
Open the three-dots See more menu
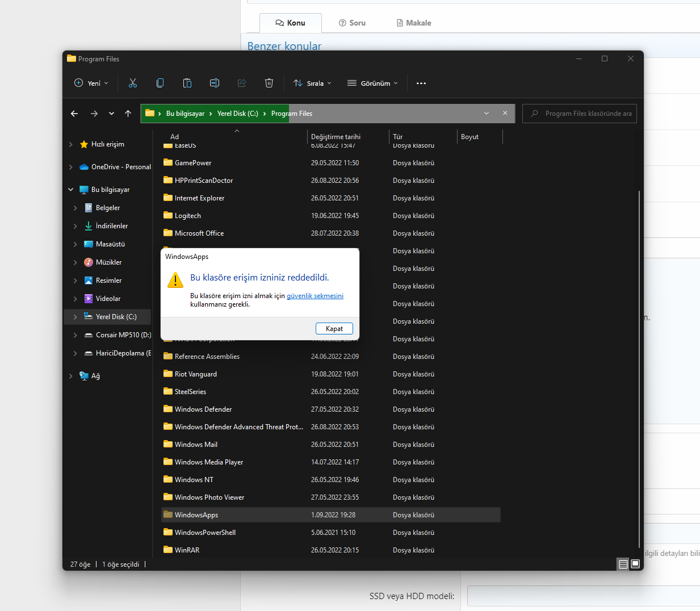click(x=421, y=83)
